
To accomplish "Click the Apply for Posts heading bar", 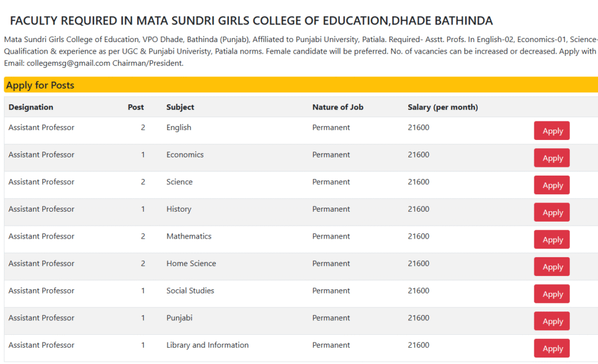I will tap(301, 85).
